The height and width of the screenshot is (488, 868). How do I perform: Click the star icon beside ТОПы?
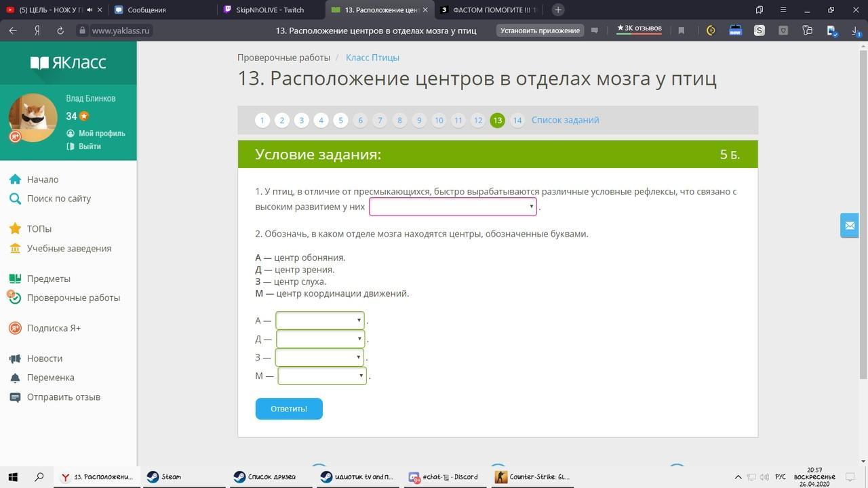(x=15, y=229)
